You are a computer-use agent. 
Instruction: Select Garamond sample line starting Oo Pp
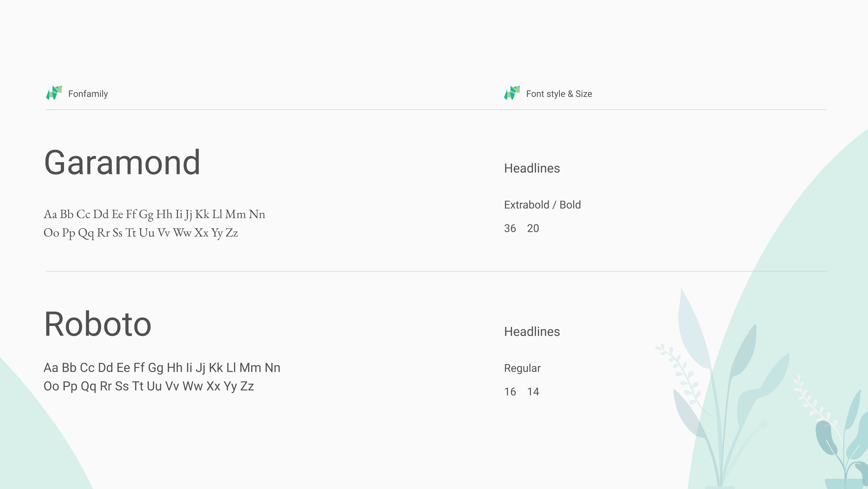tap(141, 233)
